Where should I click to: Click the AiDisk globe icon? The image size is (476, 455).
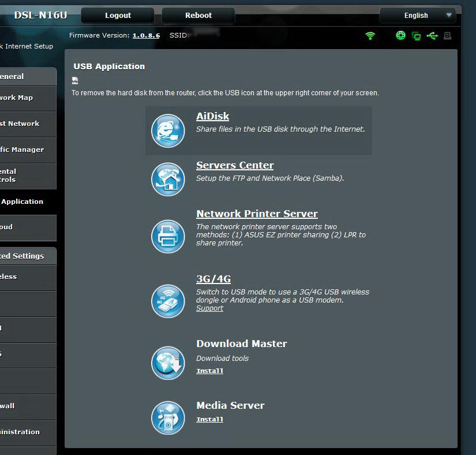coord(168,131)
